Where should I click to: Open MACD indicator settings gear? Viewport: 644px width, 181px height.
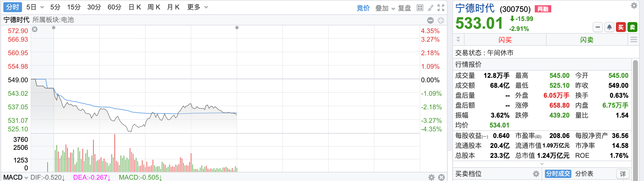click(x=432, y=177)
